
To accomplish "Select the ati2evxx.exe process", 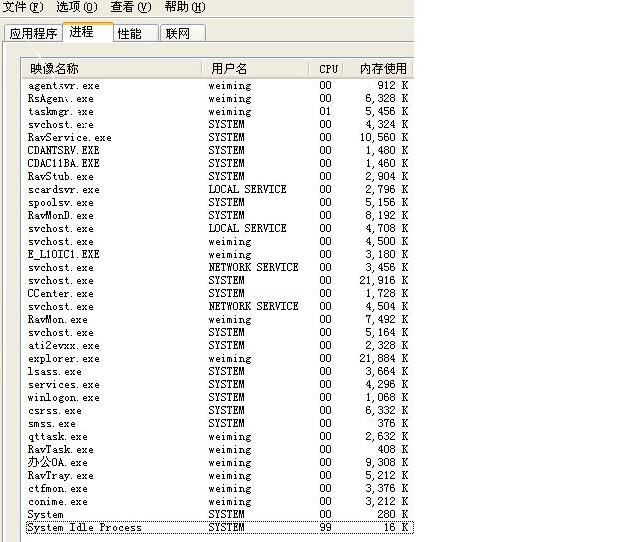I will pos(218,346).
